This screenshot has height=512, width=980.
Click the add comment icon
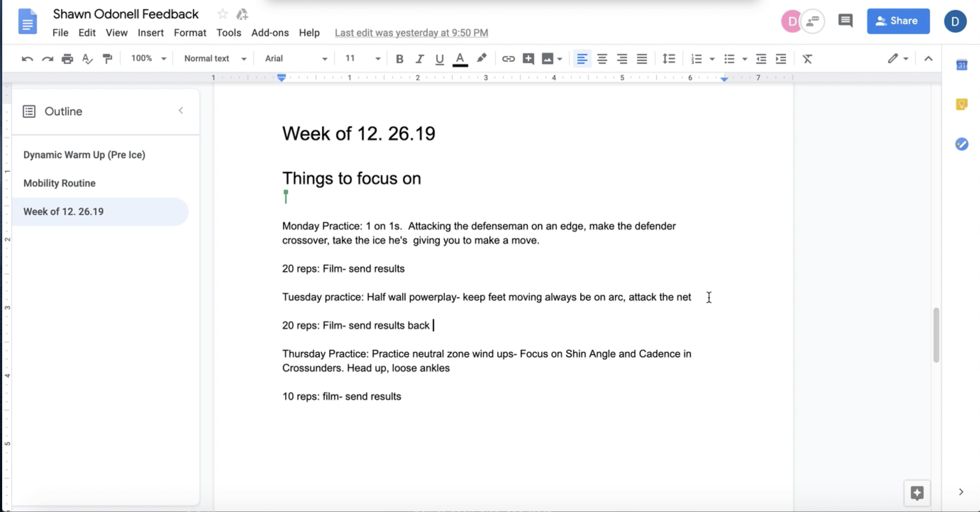coord(528,59)
